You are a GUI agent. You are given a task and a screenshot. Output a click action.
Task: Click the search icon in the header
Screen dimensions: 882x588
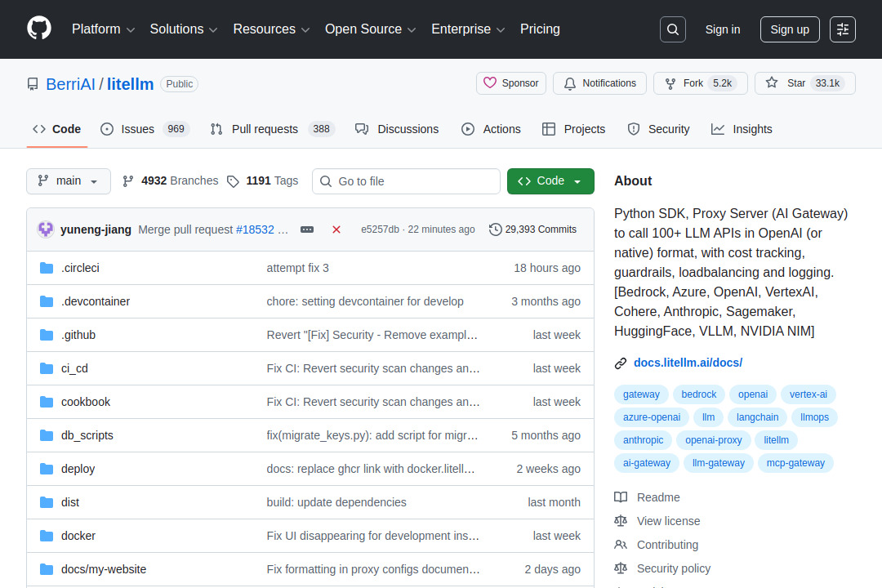click(x=672, y=29)
